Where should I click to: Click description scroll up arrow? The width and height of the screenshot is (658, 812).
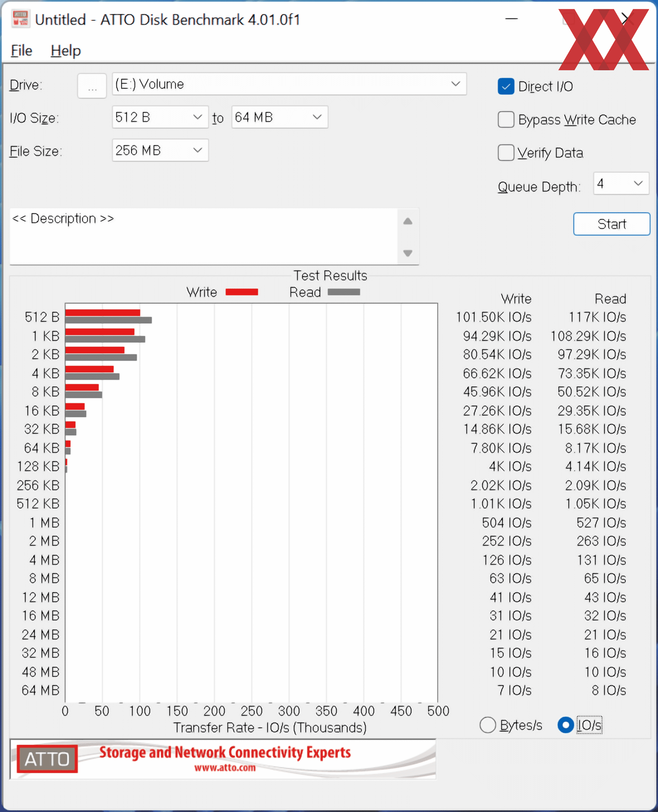pyautogui.click(x=407, y=221)
